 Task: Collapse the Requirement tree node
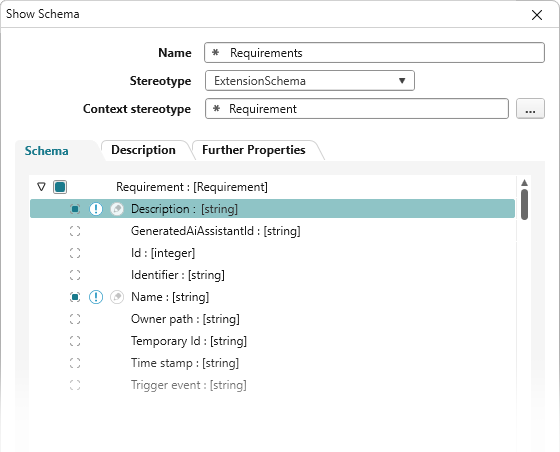click(x=41, y=187)
